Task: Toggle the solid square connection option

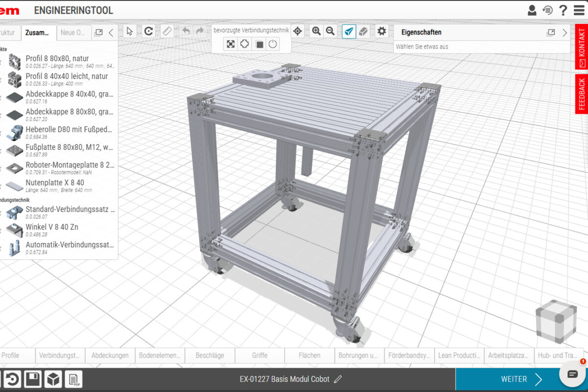Action: pos(259,45)
